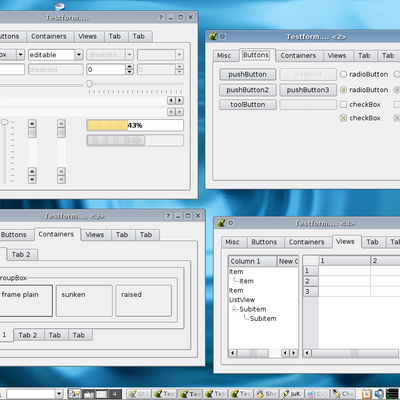Screen dimensions: 400x400
Task: Select inner Tab 2 above the groupBox
Action: (21, 255)
